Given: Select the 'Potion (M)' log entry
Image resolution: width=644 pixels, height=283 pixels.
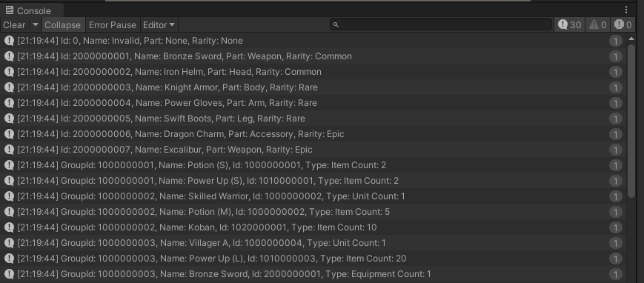Looking at the screenshot, I should tap(313, 213).
